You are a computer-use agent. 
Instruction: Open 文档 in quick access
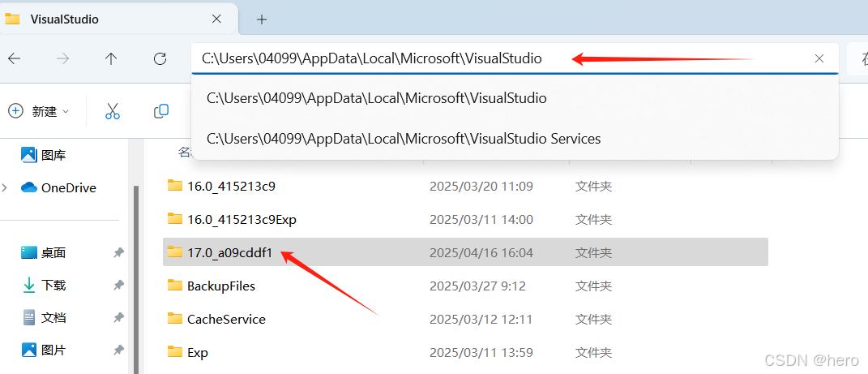pyautogui.click(x=44, y=318)
